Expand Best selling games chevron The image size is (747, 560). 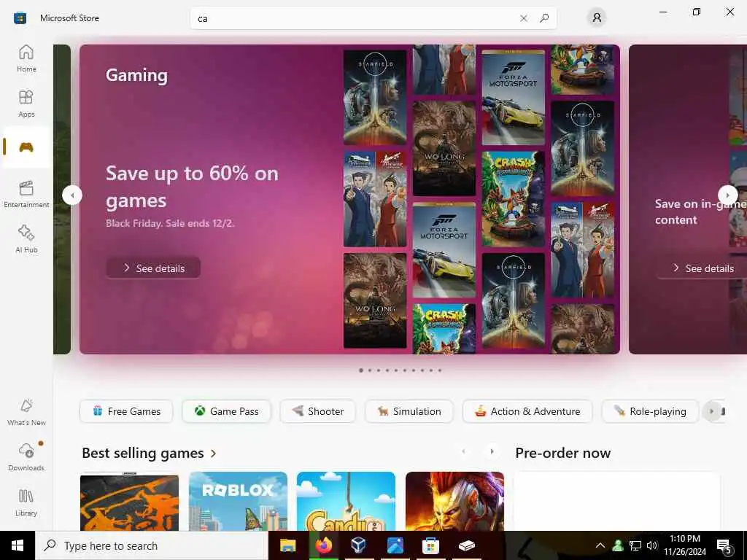pyautogui.click(x=214, y=454)
